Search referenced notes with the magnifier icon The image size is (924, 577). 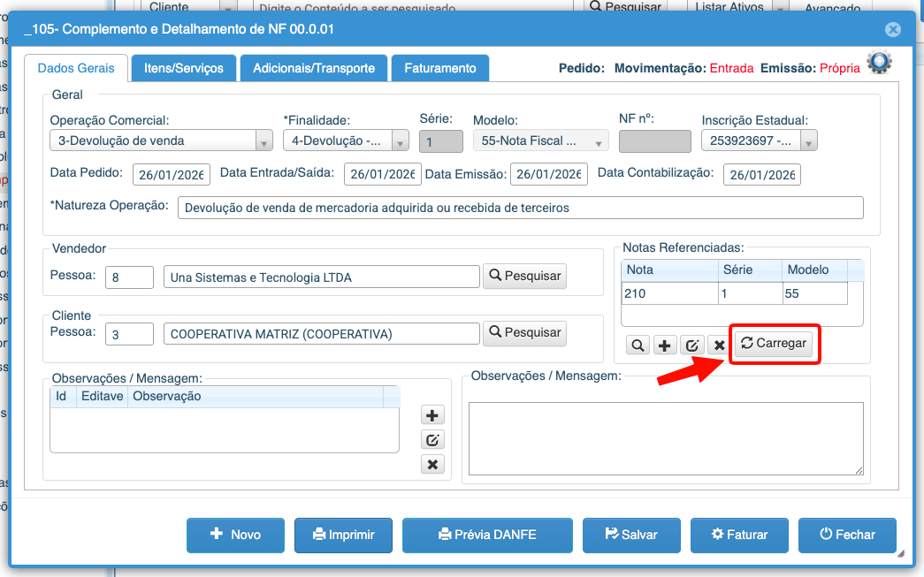point(637,345)
